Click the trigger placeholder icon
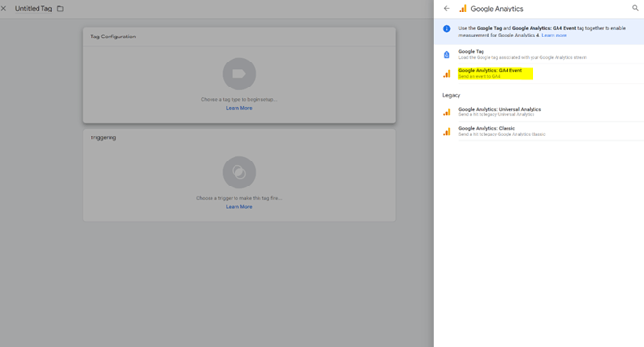The height and width of the screenshot is (347, 644). pyautogui.click(x=239, y=172)
